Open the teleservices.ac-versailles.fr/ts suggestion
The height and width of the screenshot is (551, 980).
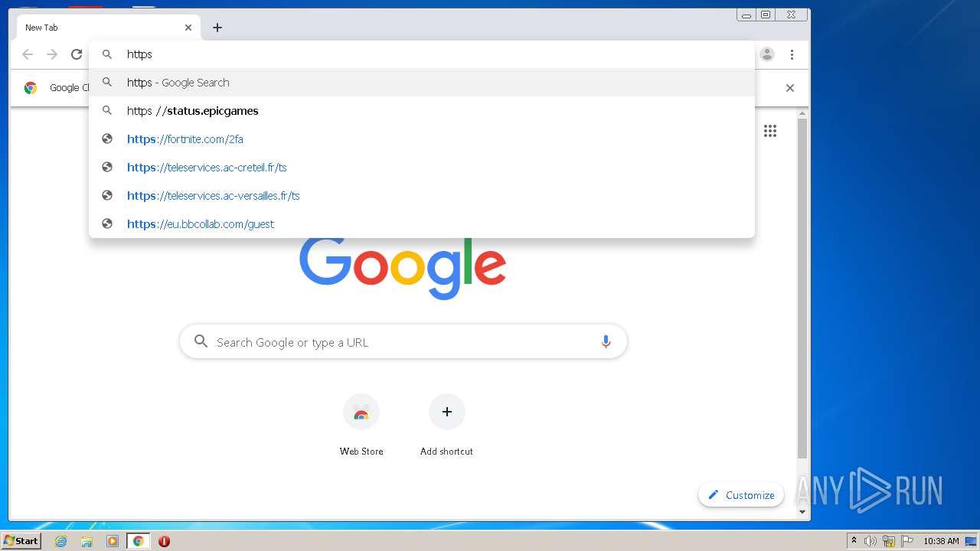click(422, 196)
